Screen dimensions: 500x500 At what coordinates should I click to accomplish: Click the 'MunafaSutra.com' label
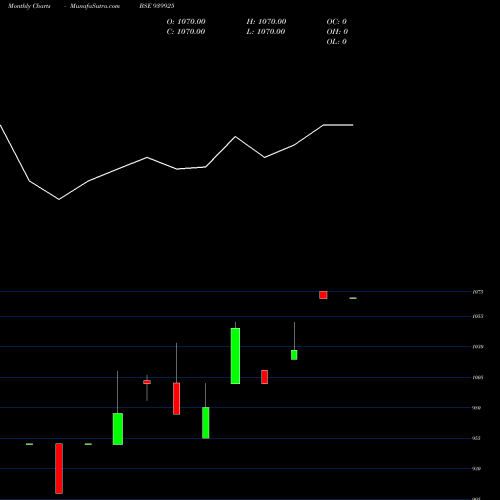95,6
